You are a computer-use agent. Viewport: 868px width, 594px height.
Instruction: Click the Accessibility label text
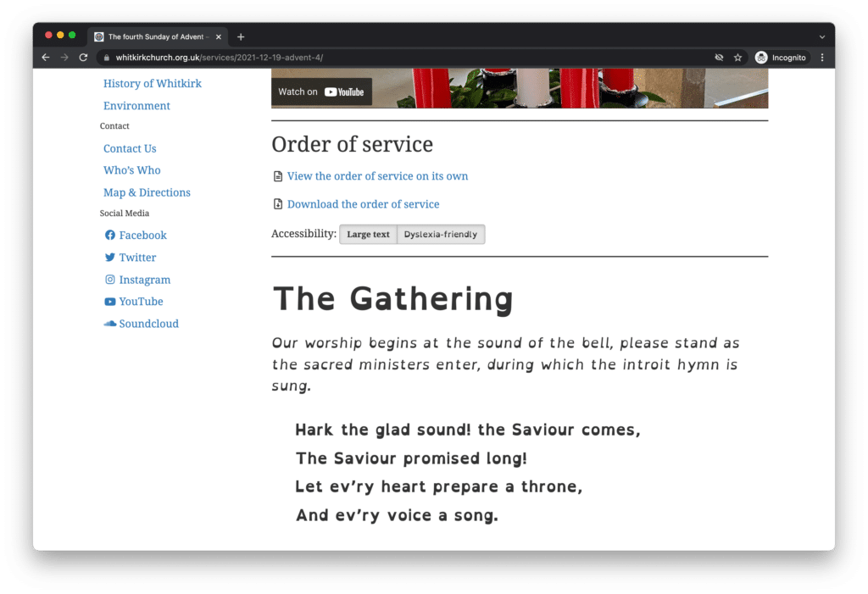(x=304, y=234)
